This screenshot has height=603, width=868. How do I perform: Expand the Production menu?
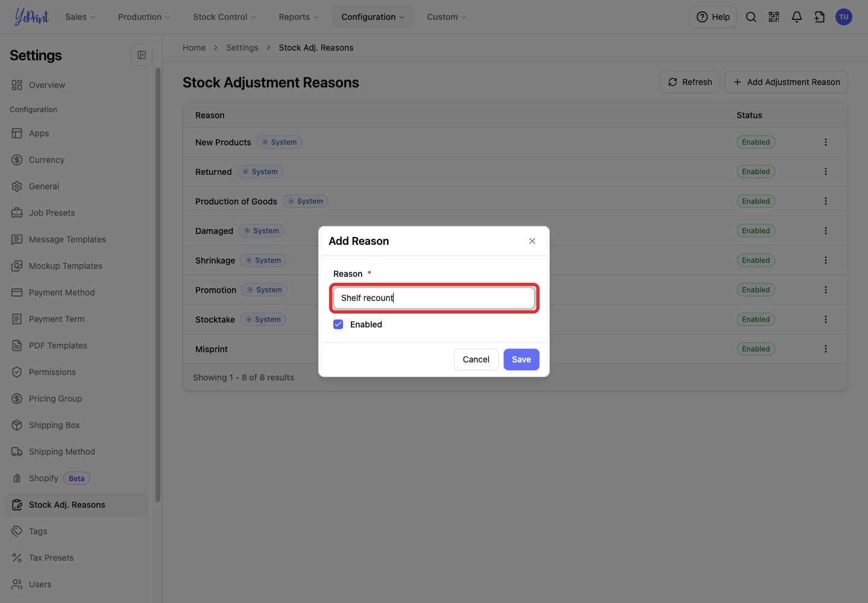tap(144, 17)
